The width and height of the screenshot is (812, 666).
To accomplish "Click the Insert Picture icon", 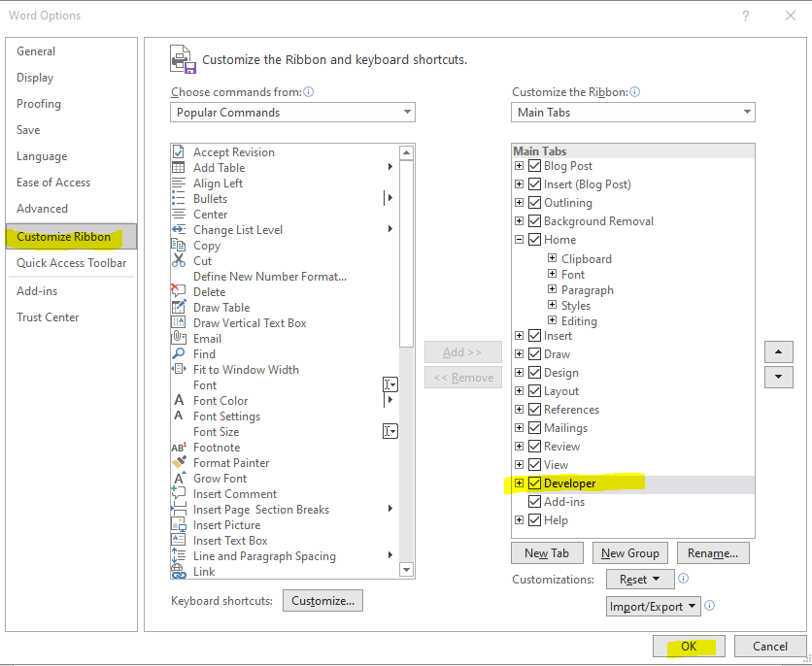I will coord(179,525).
